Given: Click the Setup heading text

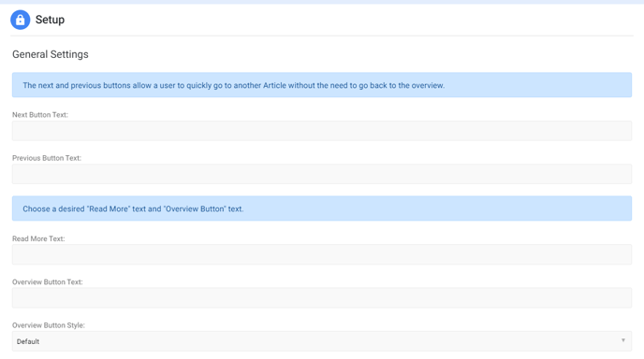Looking at the screenshot, I should [50, 20].
